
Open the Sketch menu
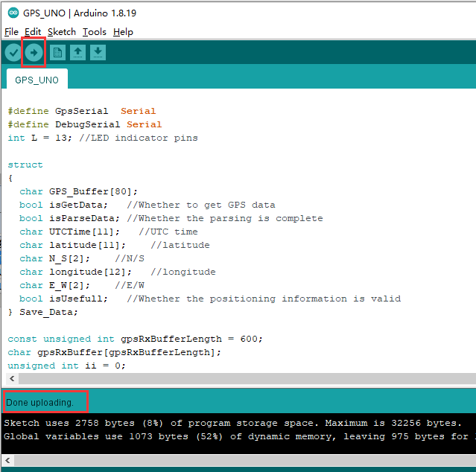click(x=62, y=32)
